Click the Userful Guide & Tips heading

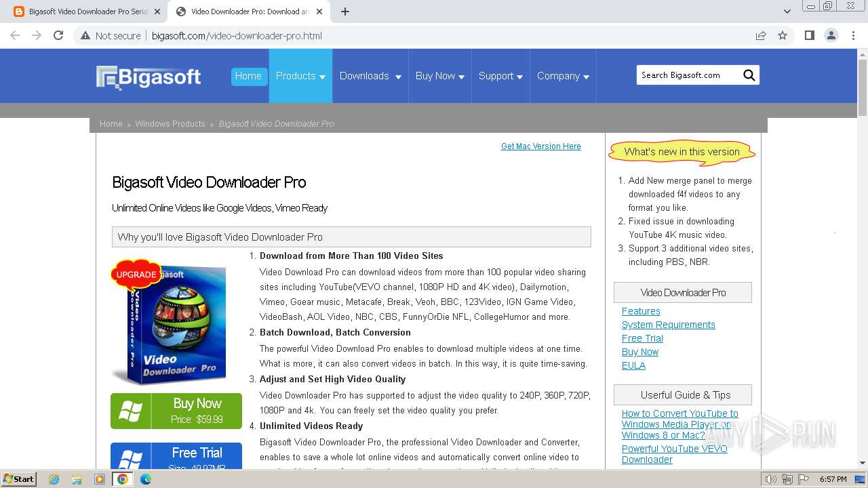click(683, 395)
